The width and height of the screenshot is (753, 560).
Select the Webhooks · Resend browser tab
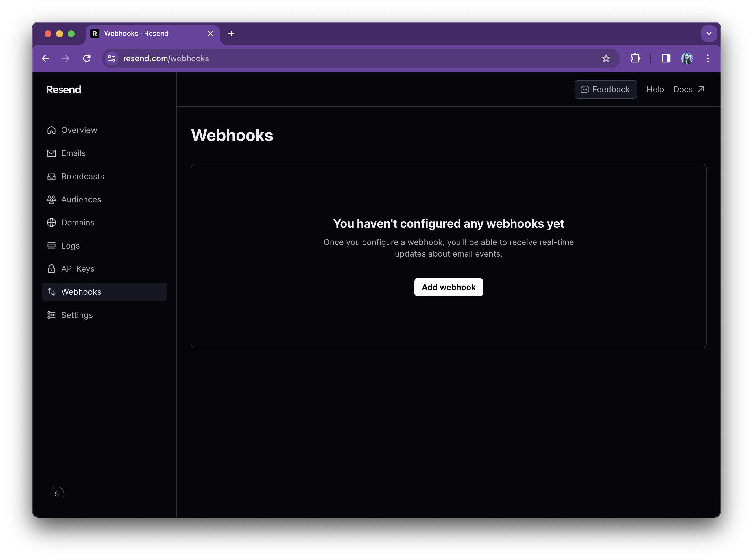pos(153,34)
